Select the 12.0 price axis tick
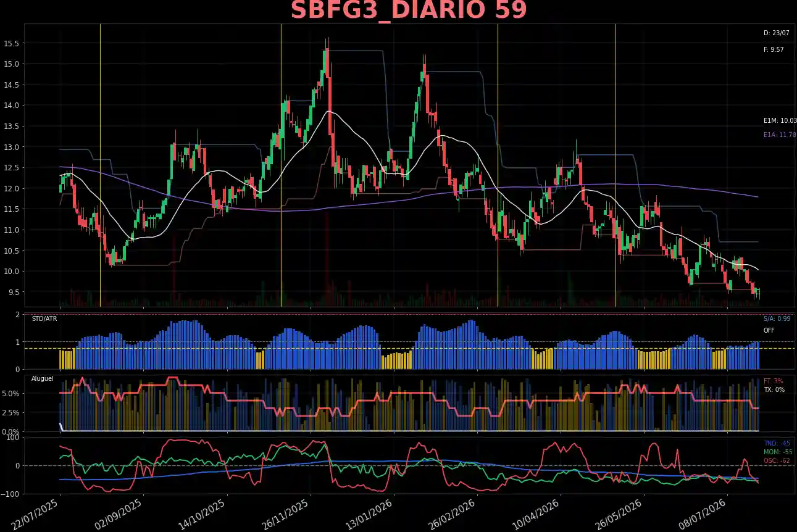Image resolution: width=797 pixels, height=532 pixels. click(x=11, y=188)
